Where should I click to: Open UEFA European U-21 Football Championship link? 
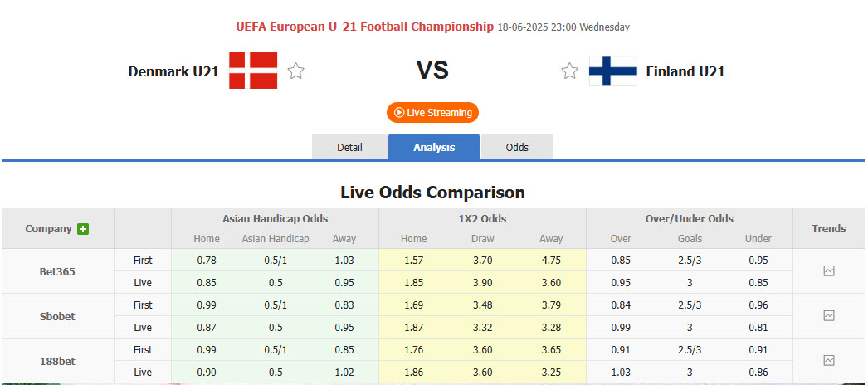pyautogui.click(x=364, y=27)
